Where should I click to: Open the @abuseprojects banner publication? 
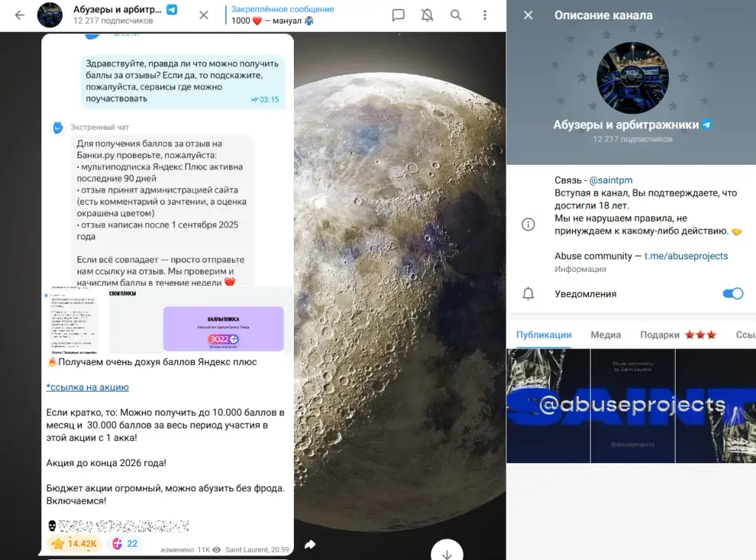[x=631, y=406]
